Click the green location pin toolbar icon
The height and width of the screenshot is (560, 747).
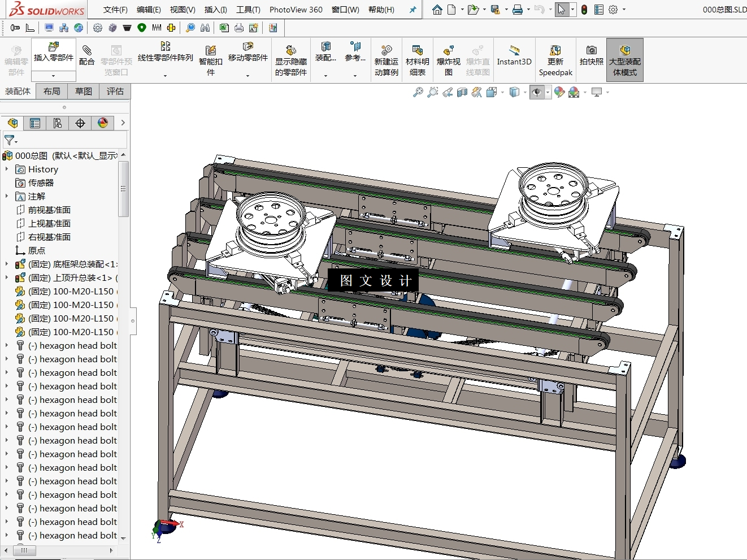click(142, 28)
